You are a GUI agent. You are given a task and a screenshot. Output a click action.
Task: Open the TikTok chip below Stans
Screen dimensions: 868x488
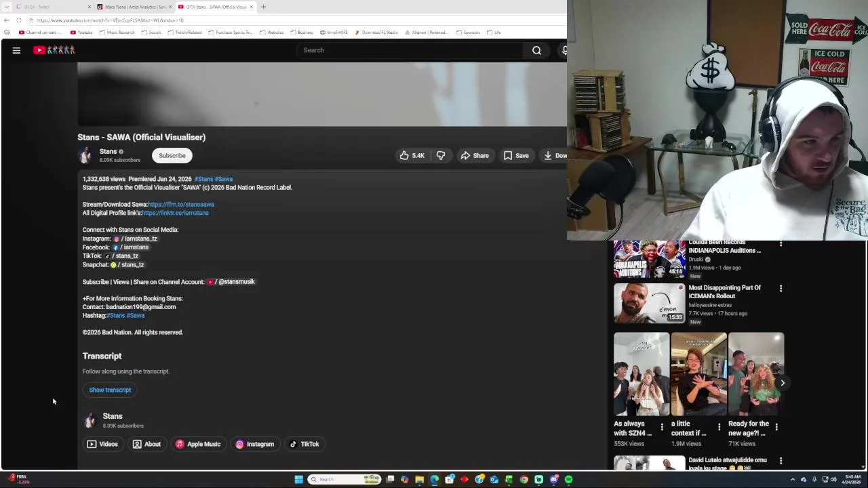(x=304, y=444)
